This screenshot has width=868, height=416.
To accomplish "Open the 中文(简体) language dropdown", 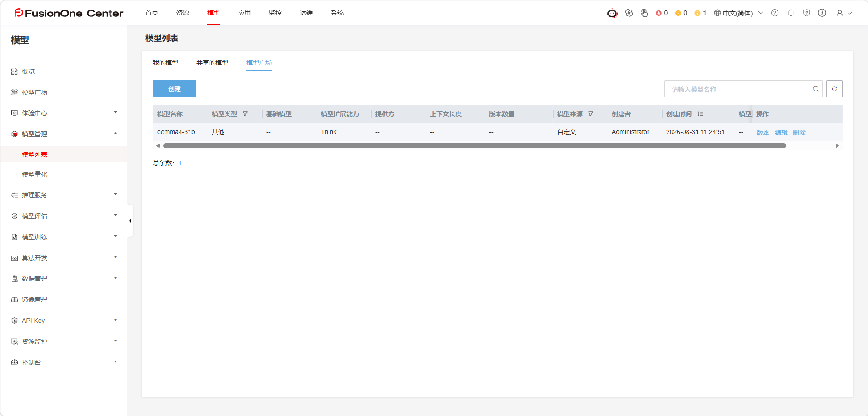I will pos(738,13).
